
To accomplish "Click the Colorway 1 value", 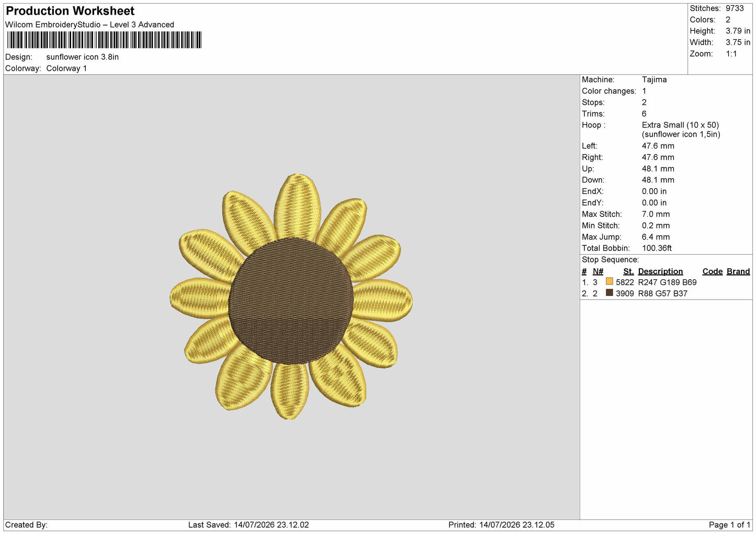I will (x=66, y=69).
